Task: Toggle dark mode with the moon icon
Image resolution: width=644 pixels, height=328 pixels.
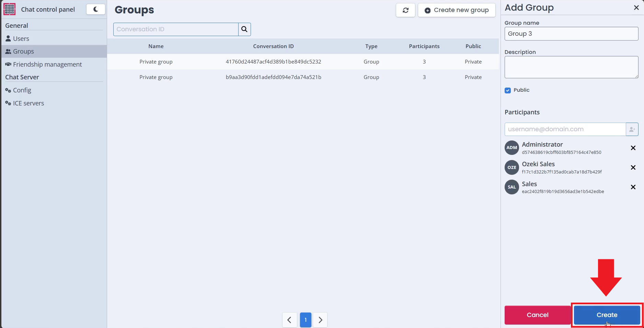Action: pos(95,9)
